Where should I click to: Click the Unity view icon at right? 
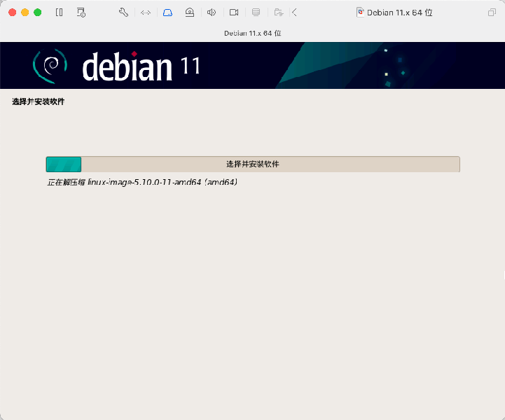(x=492, y=13)
